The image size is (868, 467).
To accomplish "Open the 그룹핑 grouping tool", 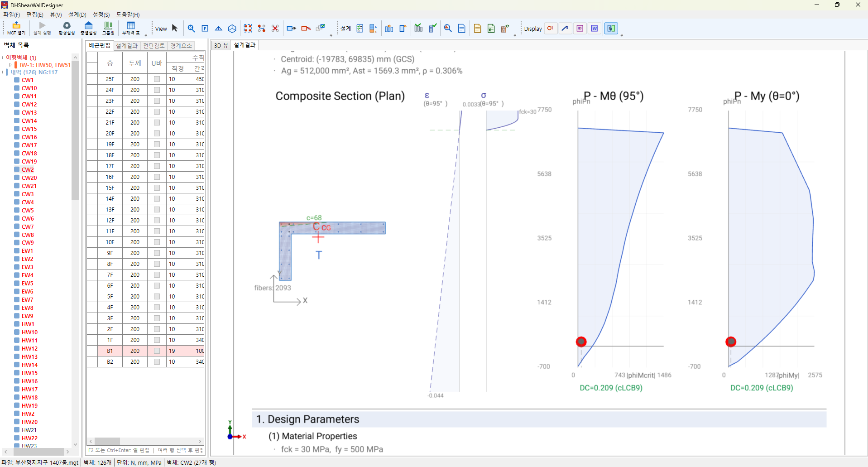I will coord(108,28).
